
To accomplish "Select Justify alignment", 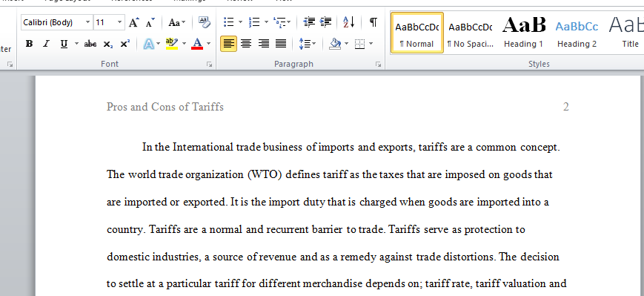I will [x=281, y=44].
